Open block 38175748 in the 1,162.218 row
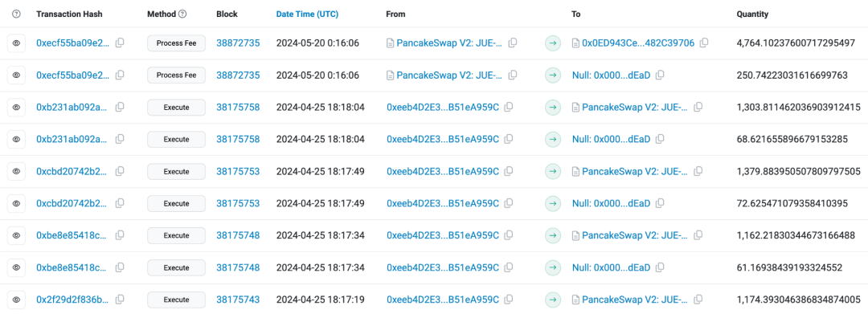Image resolution: width=868 pixels, height=314 pixels. pos(238,235)
